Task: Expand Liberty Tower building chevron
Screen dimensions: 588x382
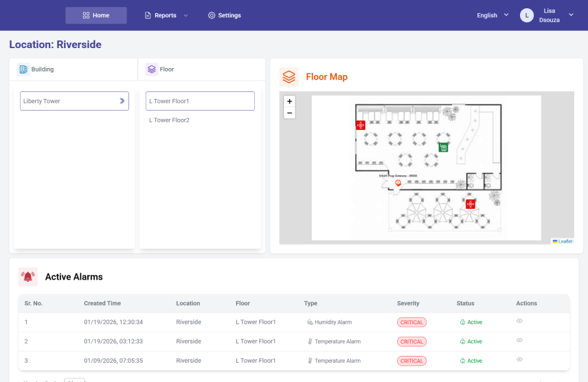Action: 122,101
